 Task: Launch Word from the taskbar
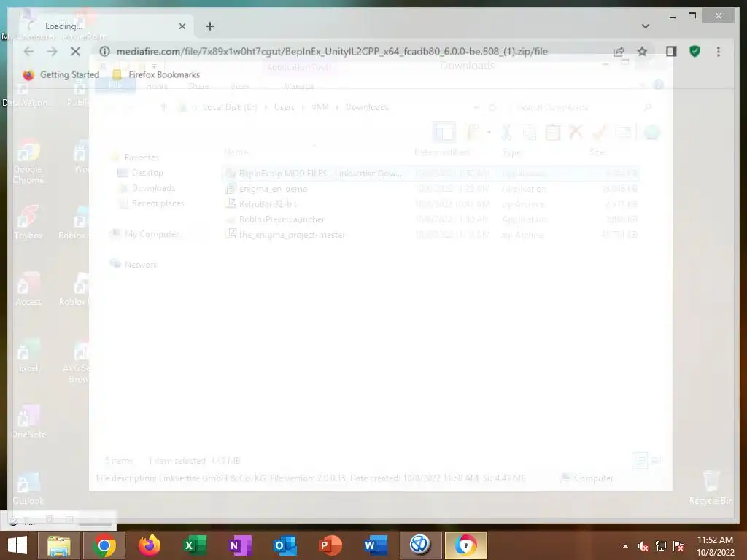[x=375, y=545]
